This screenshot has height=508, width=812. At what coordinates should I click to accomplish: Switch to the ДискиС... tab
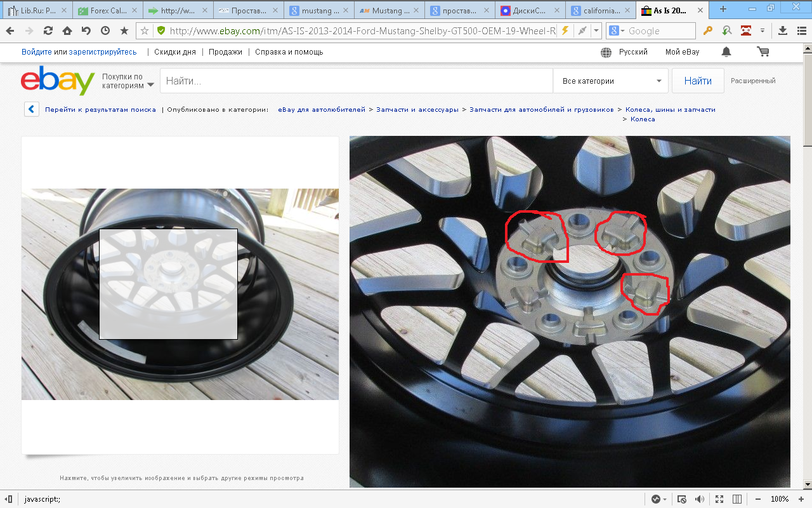click(529, 11)
